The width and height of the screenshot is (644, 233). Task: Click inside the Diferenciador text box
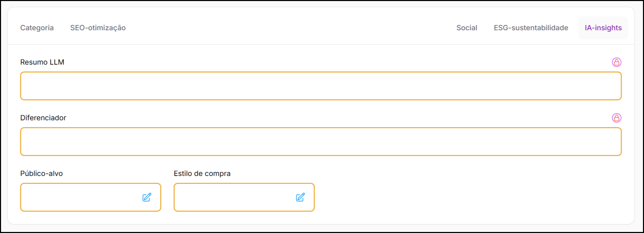click(x=320, y=142)
